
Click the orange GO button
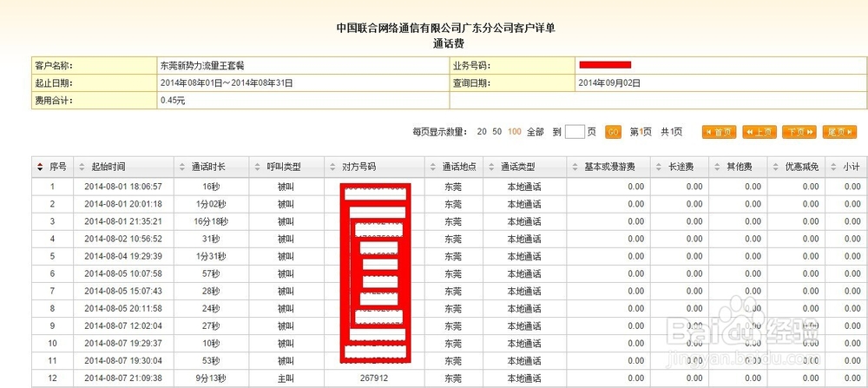coord(613,132)
